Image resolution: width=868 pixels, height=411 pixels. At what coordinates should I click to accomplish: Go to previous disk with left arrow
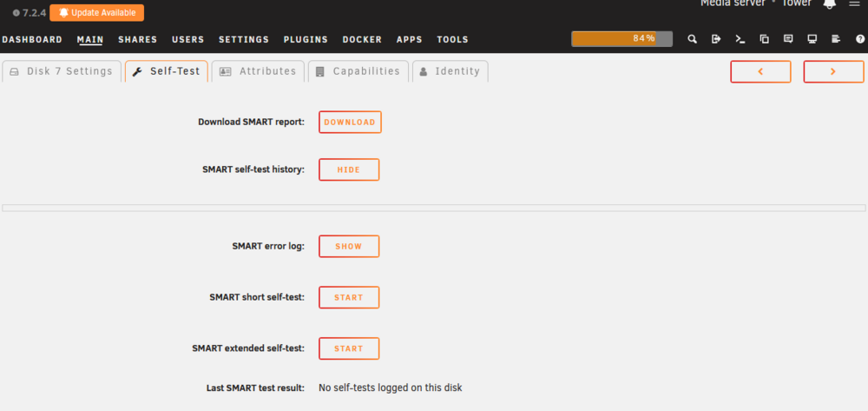coord(760,71)
